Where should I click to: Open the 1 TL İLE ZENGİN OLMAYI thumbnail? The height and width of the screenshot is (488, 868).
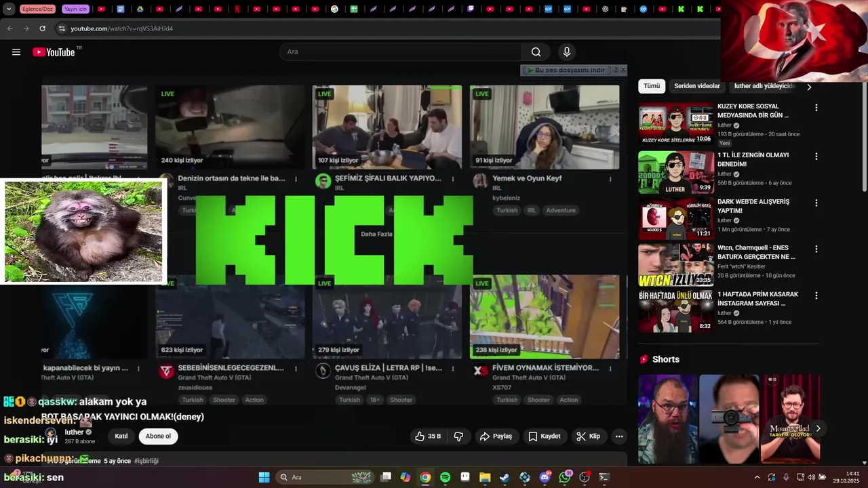[676, 172]
